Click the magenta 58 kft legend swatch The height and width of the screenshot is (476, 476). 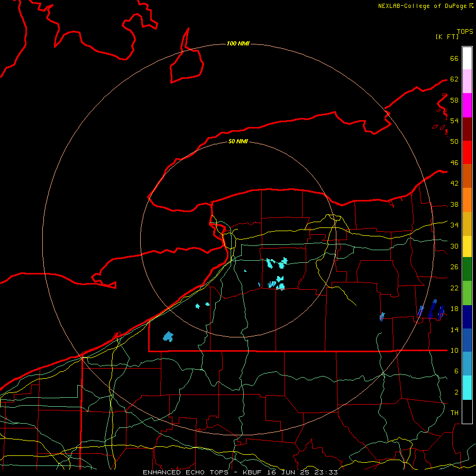(467, 105)
